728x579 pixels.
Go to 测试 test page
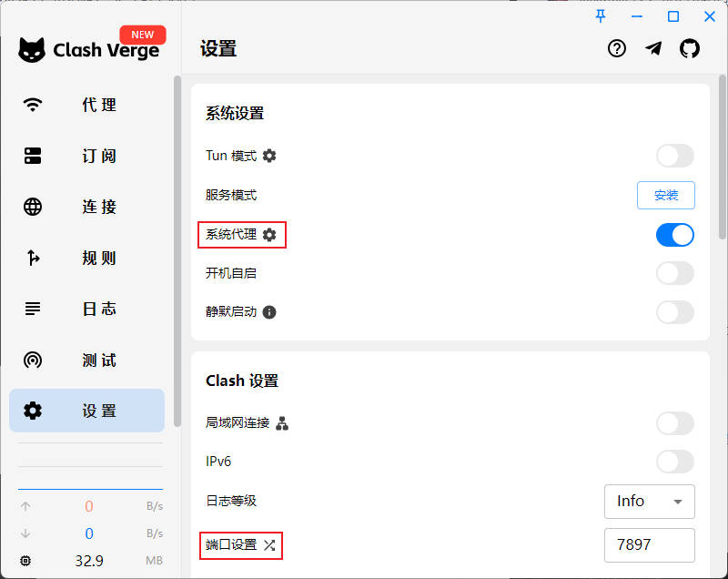pyautogui.click(x=86, y=360)
